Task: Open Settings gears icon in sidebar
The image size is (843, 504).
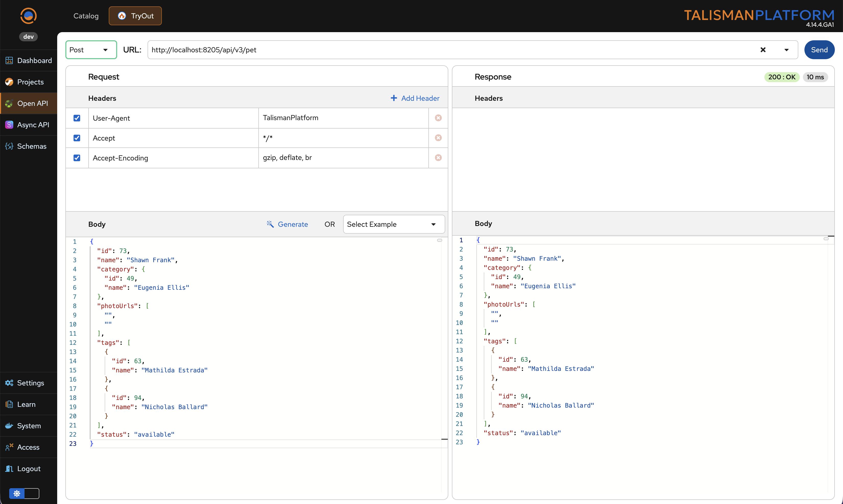Action: point(9,383)
